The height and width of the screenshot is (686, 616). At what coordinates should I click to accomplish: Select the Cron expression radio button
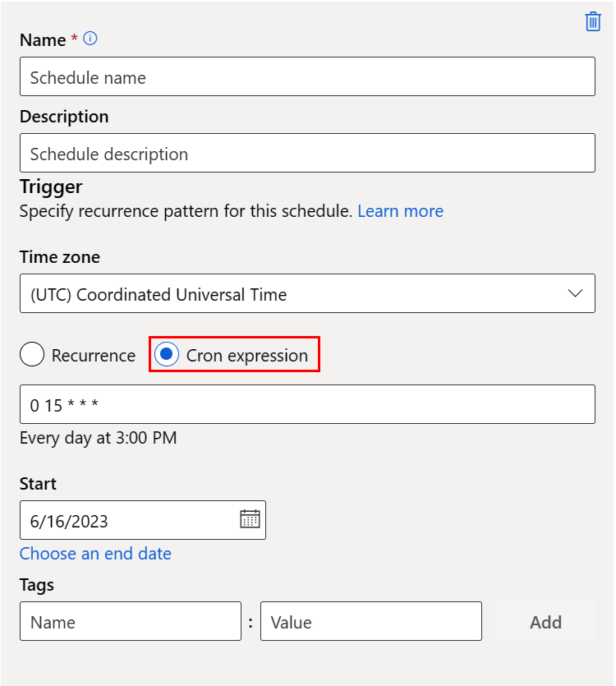[x=167, y=355]
